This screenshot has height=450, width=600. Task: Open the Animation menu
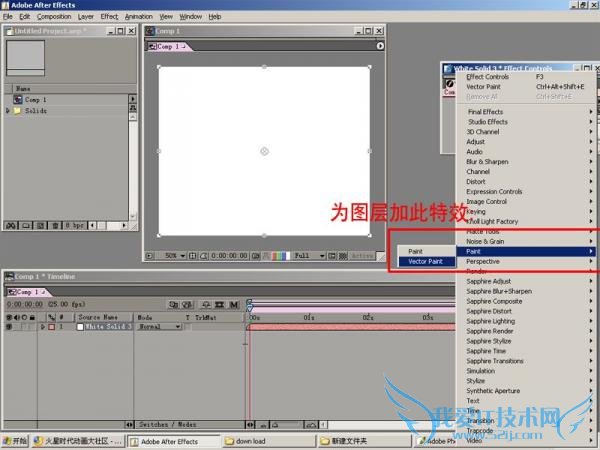point(139,16)
